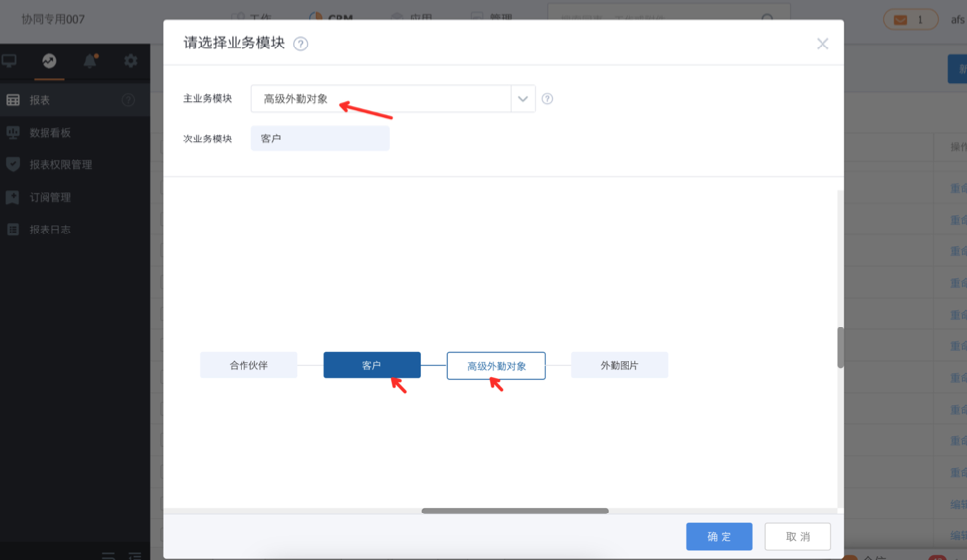The image size is (967, 560).
Task: Open 报表 in the sidebar
Action: click(75, 100)
